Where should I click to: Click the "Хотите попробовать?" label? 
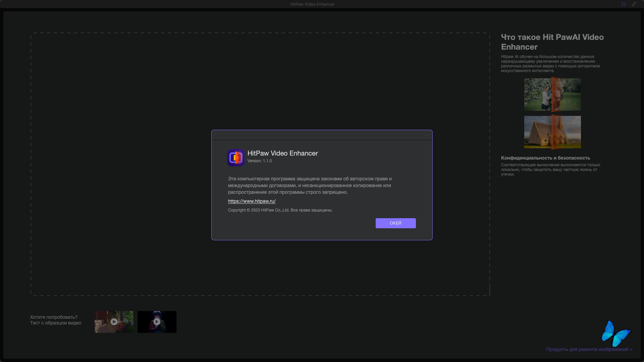point(54,317)
